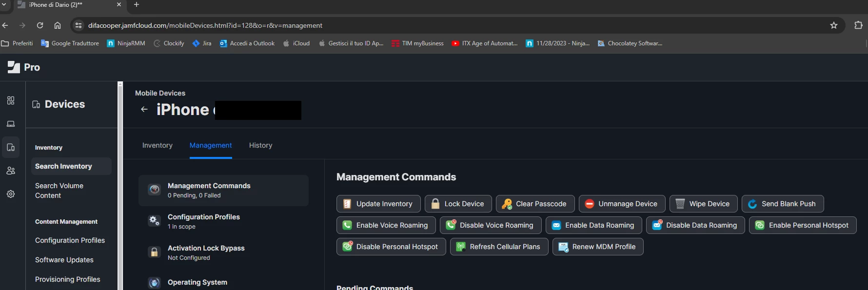Open Search Volume Content
This screenshot has height=290, width=868.
(59, 191)
